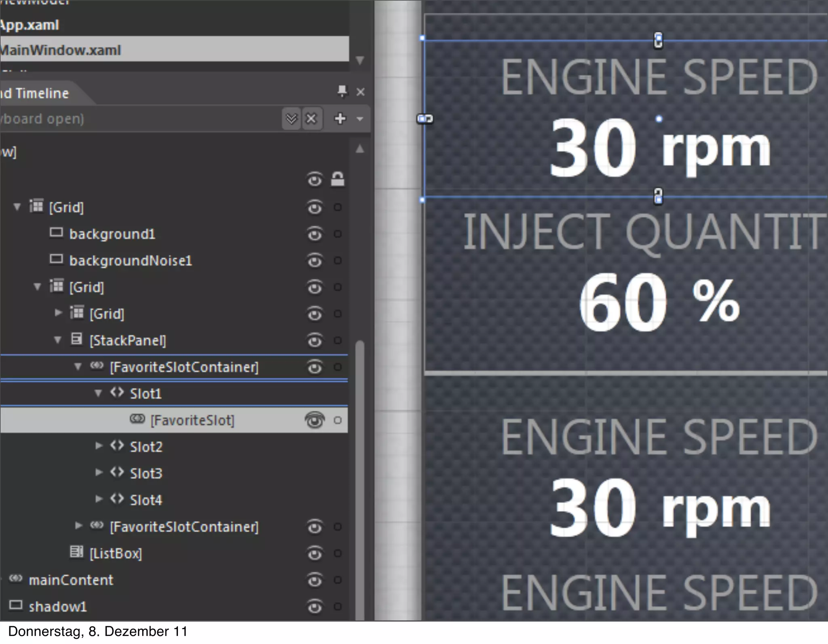Hide the background1 layer via eye icon
828x644 pixels.
click(315, 234)
